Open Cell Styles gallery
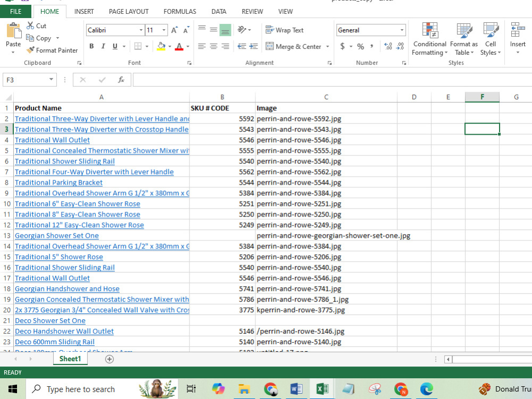532x399 pixels. click(491, 39)
